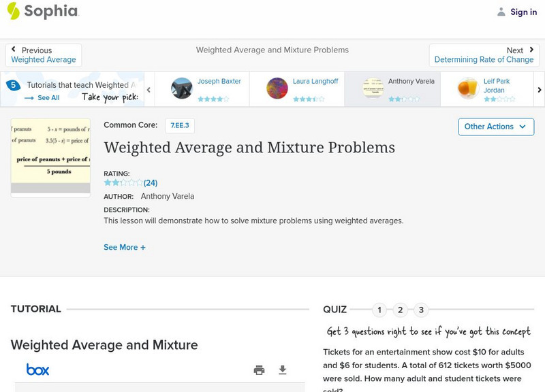545x392 pixels.
Task: Select quiz question 3
Action: coord(421,310)
